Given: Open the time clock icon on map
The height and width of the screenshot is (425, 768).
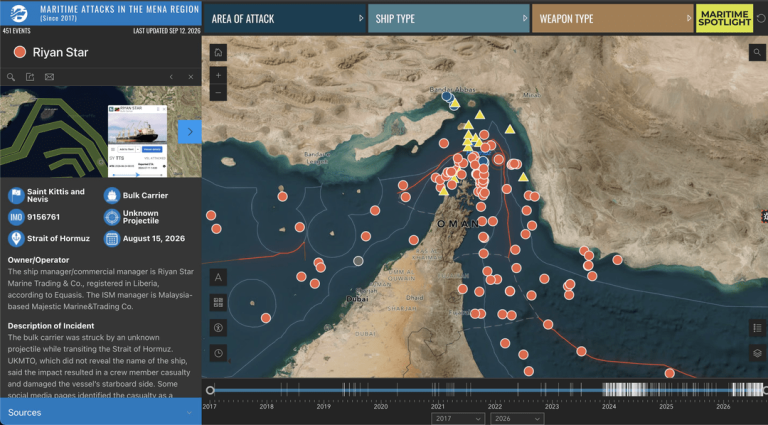Looking at the screenshot, I should click(x=218, y=353).
